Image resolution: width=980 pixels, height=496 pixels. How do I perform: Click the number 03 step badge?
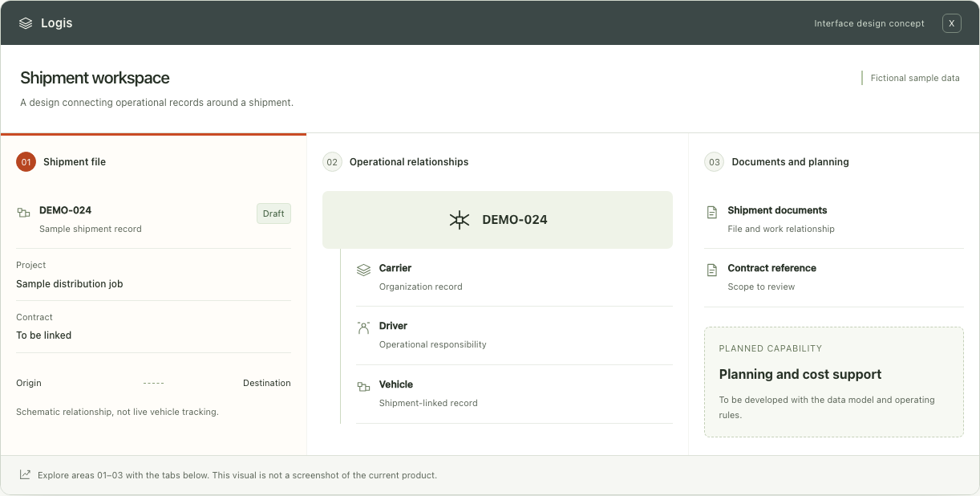pyautogui.click(x=714, y=162)
